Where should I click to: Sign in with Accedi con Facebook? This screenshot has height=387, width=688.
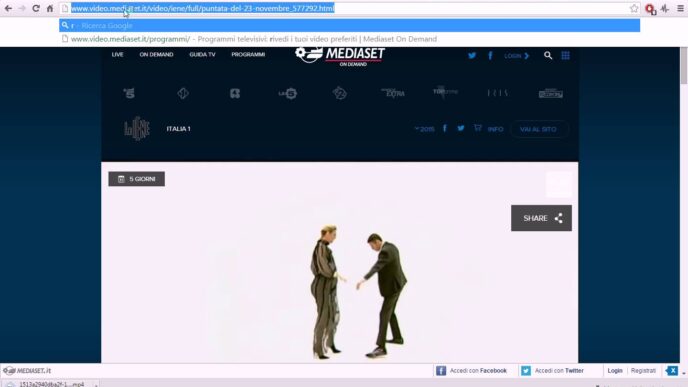[x=472, y=371]
